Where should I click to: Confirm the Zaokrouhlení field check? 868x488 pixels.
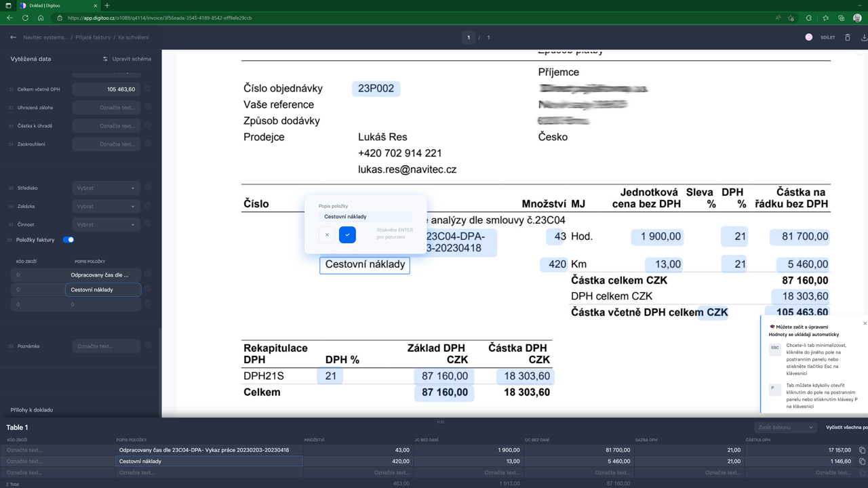pyautogui.click(x=148, y=144)
